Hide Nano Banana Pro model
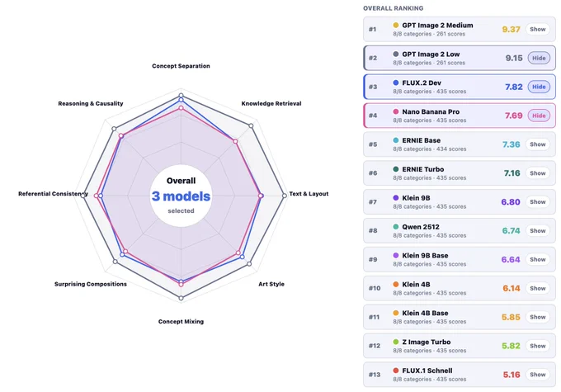Viewport: 561px width, 392px height. point(539,116)
